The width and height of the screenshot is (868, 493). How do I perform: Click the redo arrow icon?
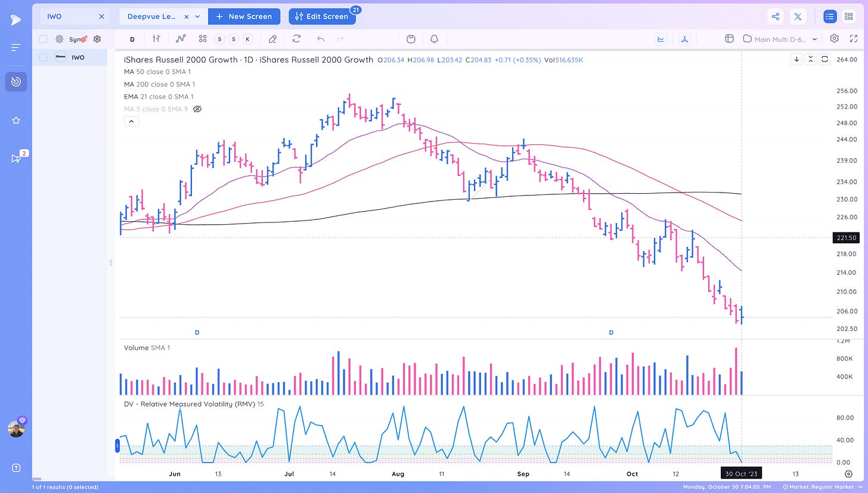click(340, 39)
